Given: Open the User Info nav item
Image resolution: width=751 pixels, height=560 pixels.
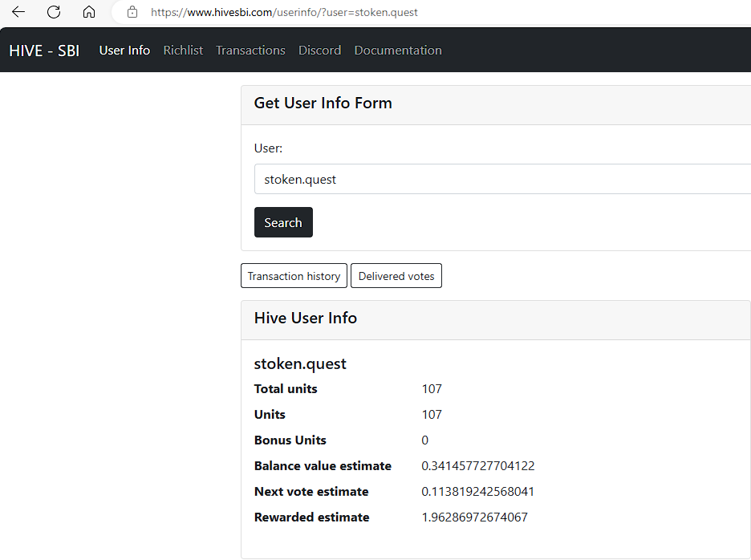Looking at the screenshot, I should 124,51.
